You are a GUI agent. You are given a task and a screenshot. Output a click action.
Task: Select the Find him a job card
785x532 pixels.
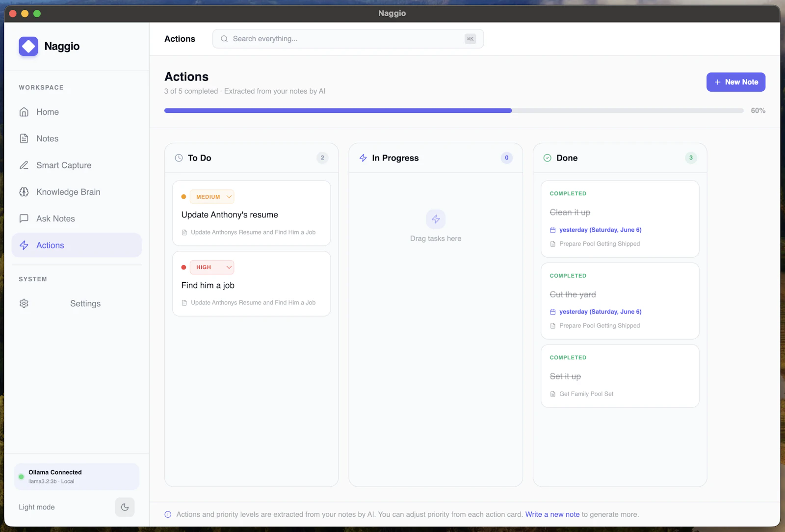click(251, 284)
